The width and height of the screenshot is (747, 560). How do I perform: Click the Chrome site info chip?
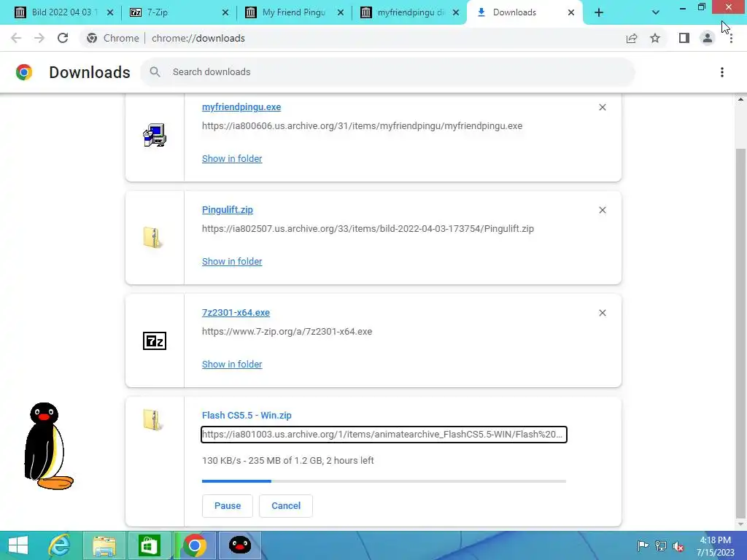coord(113,38)
